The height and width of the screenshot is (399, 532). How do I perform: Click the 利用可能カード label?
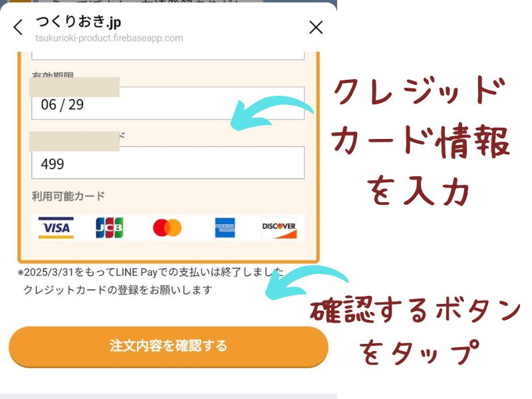click(x=68, y=196)
